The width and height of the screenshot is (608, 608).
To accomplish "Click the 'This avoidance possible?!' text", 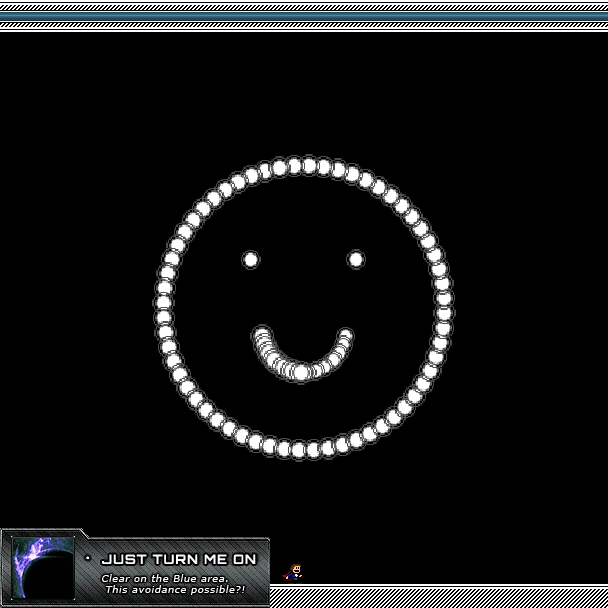I will pos(174,589).
